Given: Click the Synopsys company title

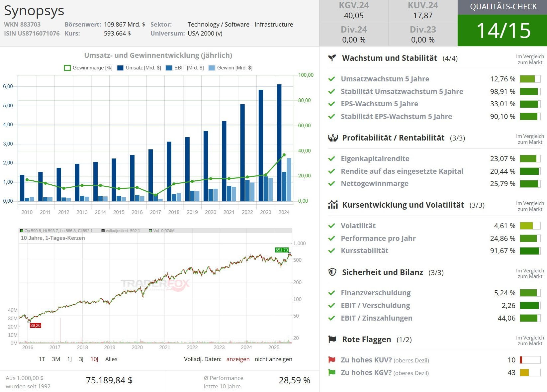Looking at the screenshot, I should tap(34, 11).
